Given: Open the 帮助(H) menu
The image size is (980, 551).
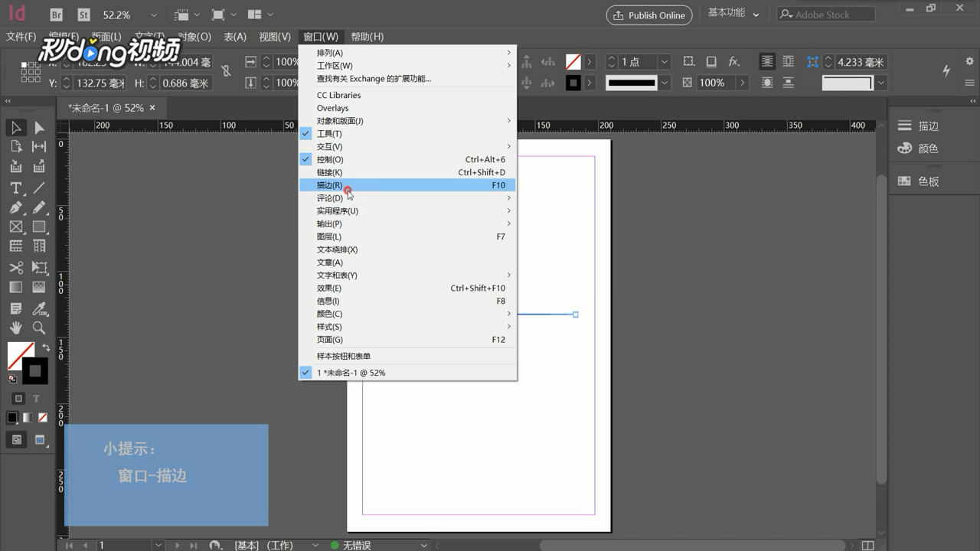Looking at the screenshot, I should [x=367, y=37].
